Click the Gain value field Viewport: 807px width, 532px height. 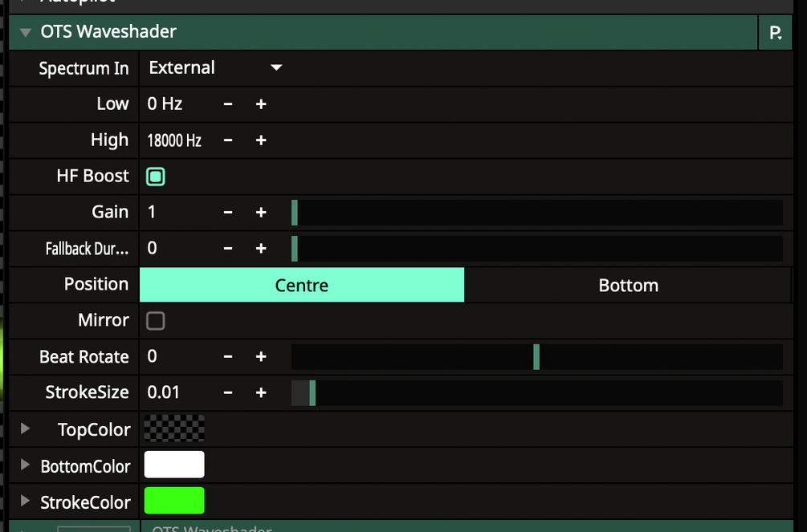click(x=177, y=213)
